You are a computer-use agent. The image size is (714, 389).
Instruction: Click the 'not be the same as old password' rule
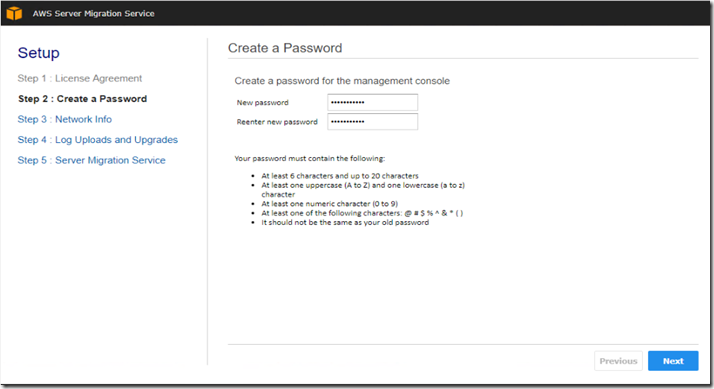345,222
